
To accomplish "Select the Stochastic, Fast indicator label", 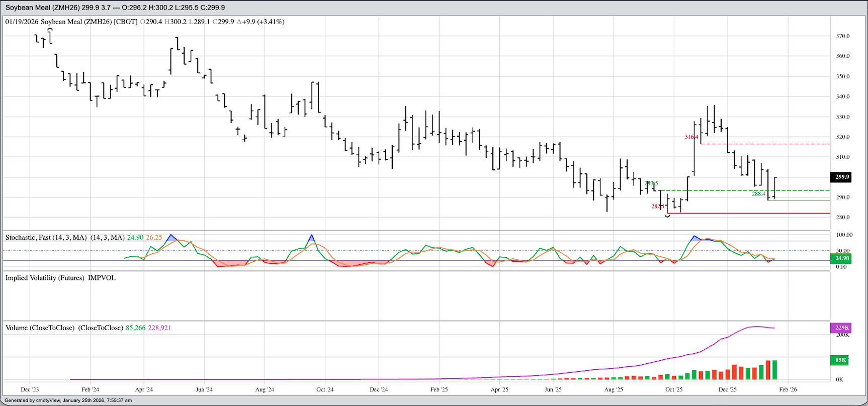I will pyautogui.click(x=46, y=237).
